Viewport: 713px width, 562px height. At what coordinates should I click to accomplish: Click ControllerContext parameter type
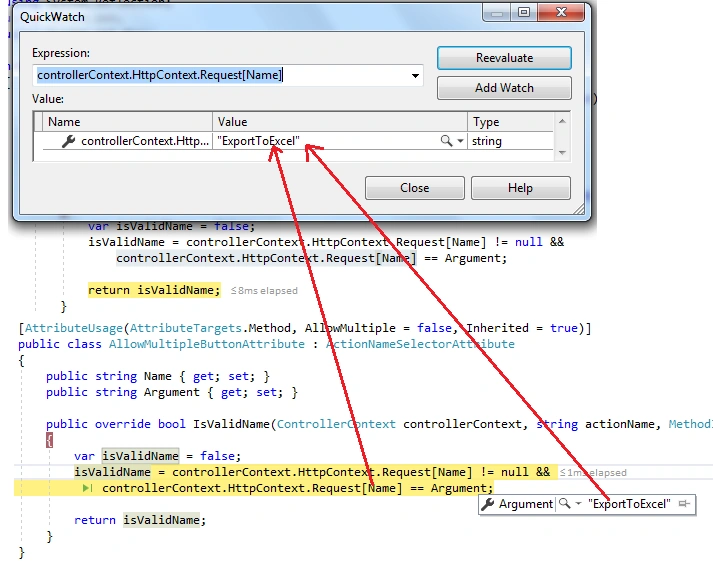pos(336,424)
